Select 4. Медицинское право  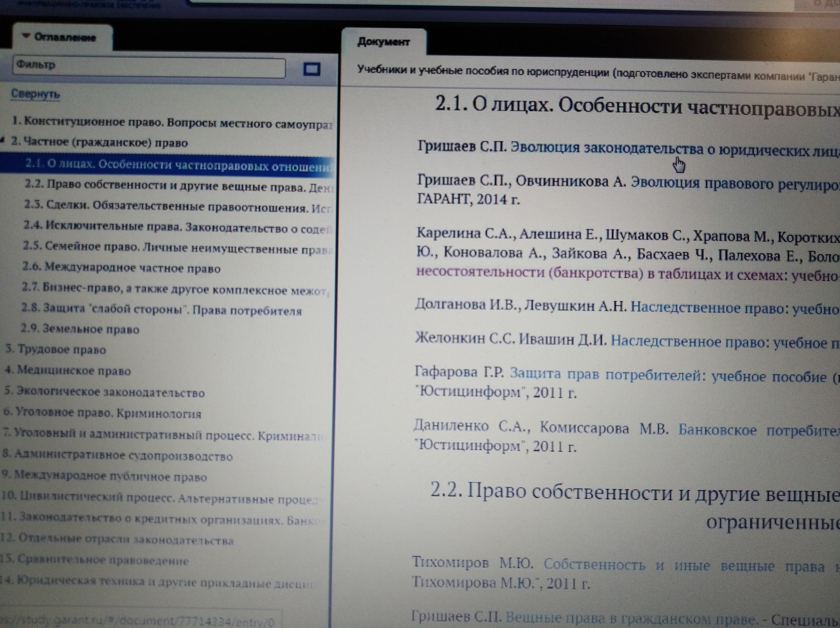click(67, 370)
